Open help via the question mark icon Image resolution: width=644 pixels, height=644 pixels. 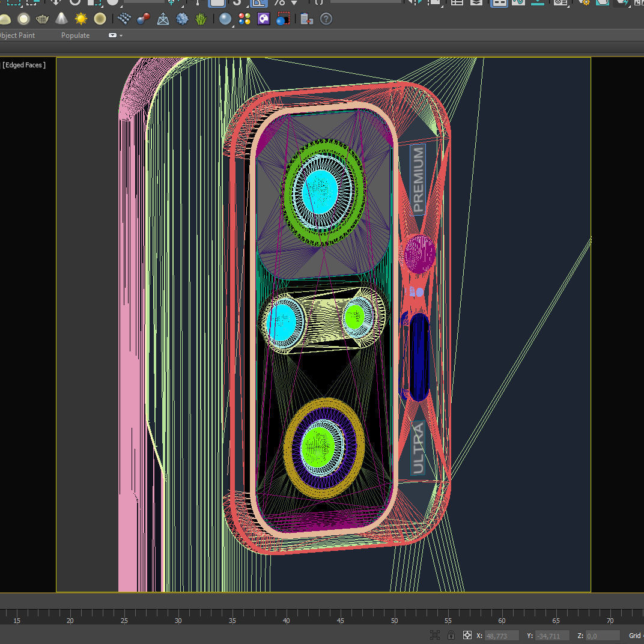point(326,19)
